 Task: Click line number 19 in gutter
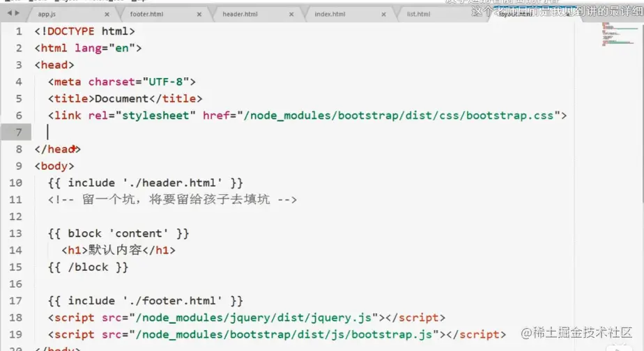click(15, 334)
